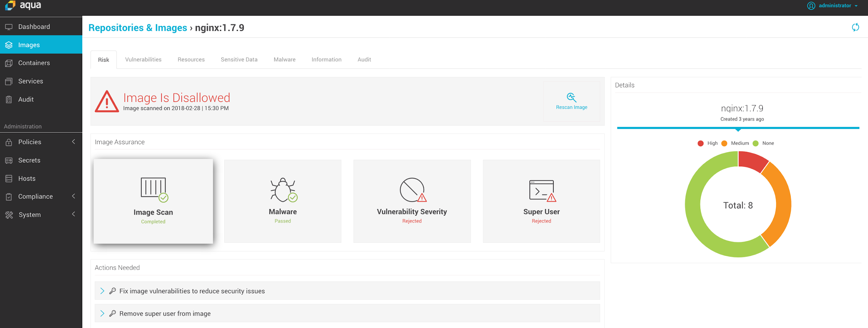
Task: Open Hosts in the sidebar
Action: [41, 179]
